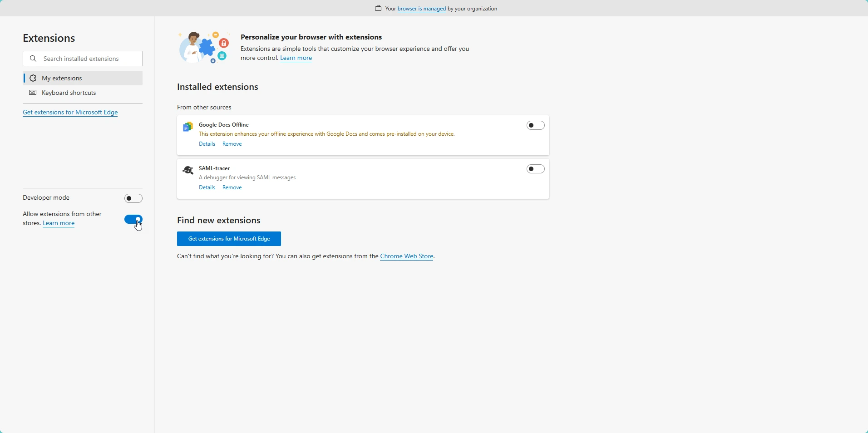Click the extensions puzzle illustration
The height and width of the screenshot is (433, 868).
coord(204,48)
